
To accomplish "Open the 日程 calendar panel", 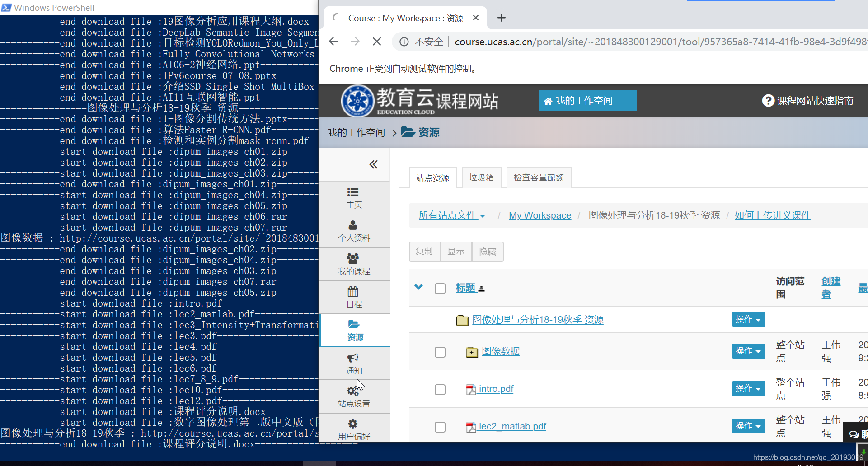I will tap(354, 297).
